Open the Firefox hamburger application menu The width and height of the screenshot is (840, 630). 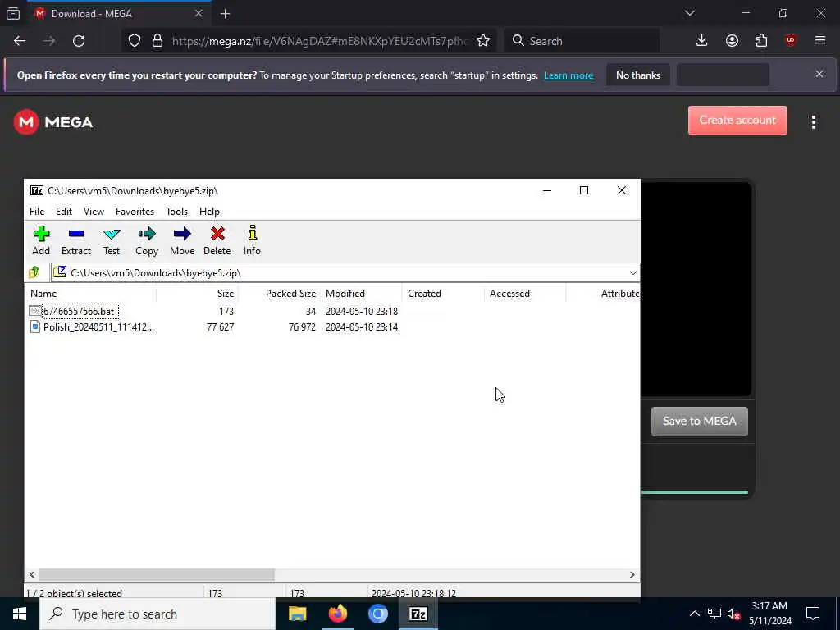(820, 41)
